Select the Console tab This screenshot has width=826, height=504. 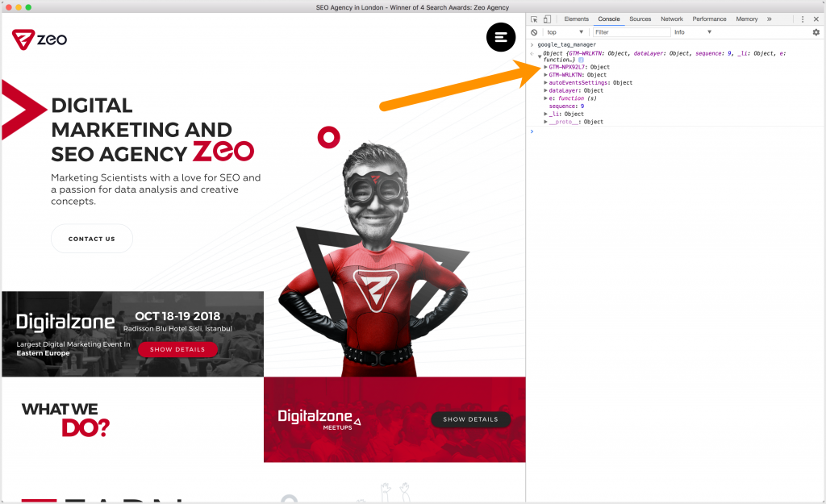coord(609,19)
